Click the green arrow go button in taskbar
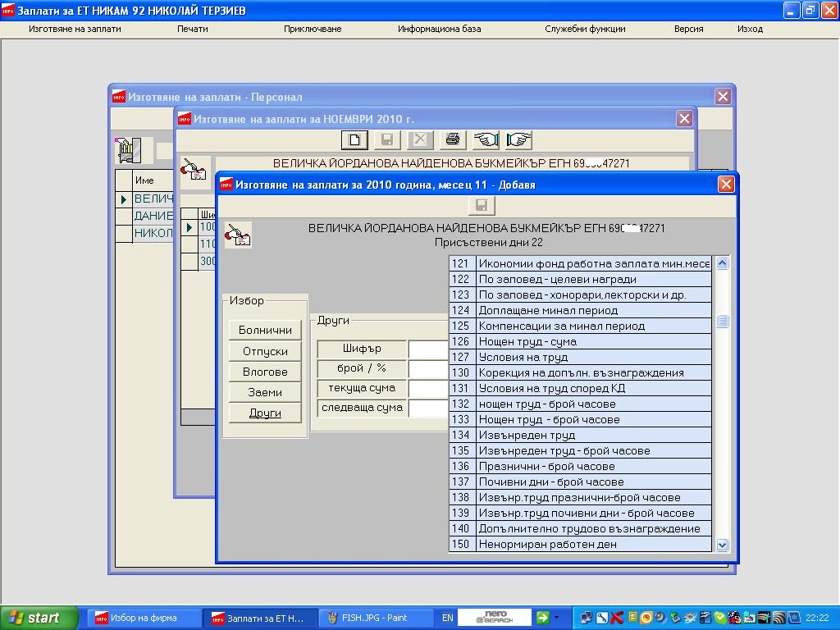 point(543,618)
